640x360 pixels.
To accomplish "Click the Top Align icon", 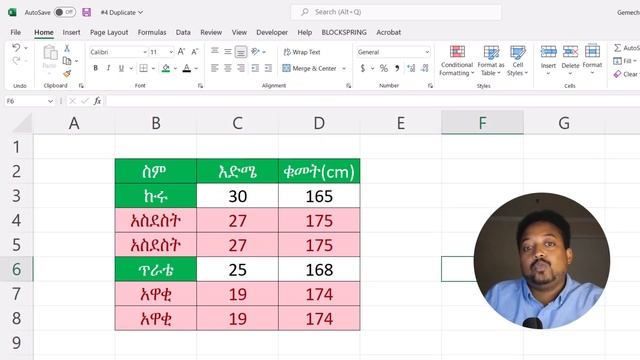I will point(215,51).
